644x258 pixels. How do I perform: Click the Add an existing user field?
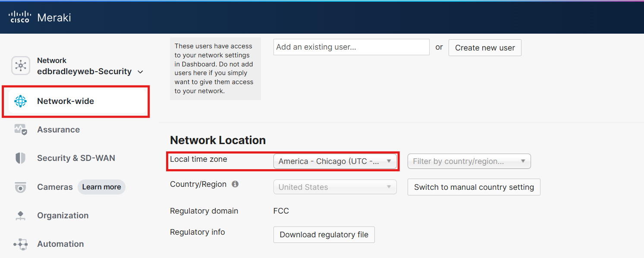351,47
